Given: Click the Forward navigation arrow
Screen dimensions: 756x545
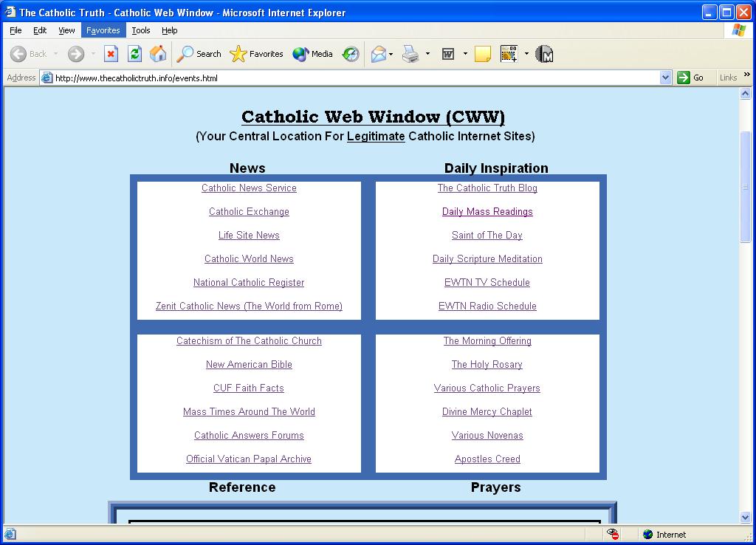Looking at the screenshot, I should 76,54.
